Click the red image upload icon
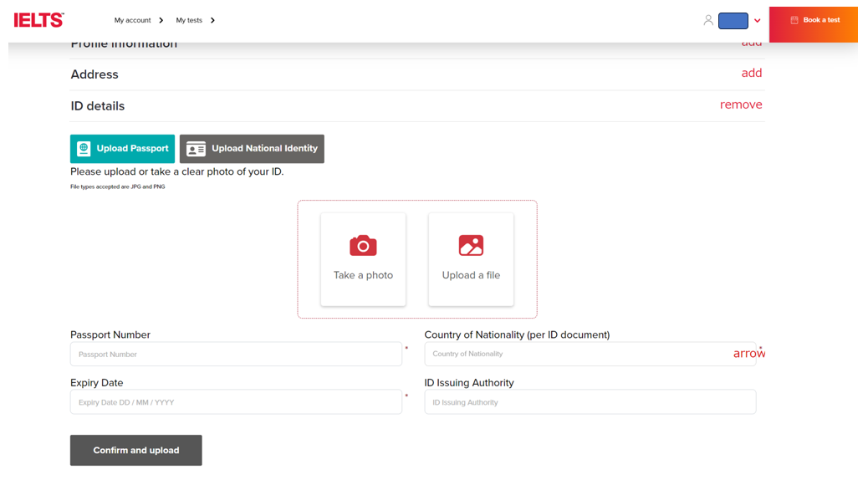The height and width of the screenshot is (480, 868). tap(471, 245)
